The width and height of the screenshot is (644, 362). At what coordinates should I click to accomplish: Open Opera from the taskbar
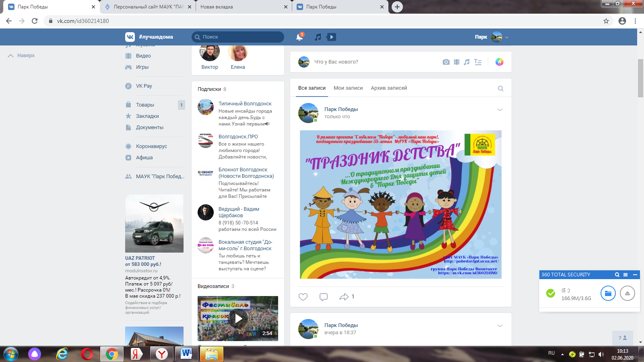87,354
